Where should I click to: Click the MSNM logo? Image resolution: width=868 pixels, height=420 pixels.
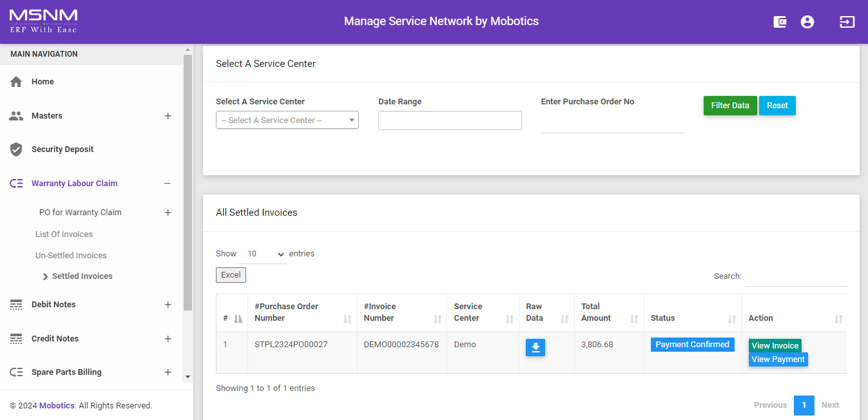[x=43, y=21]
